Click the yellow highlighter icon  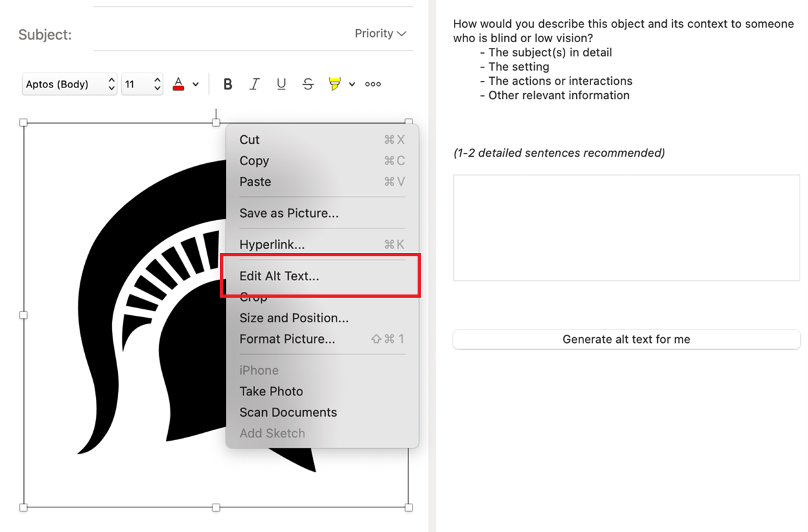[334, 84]
